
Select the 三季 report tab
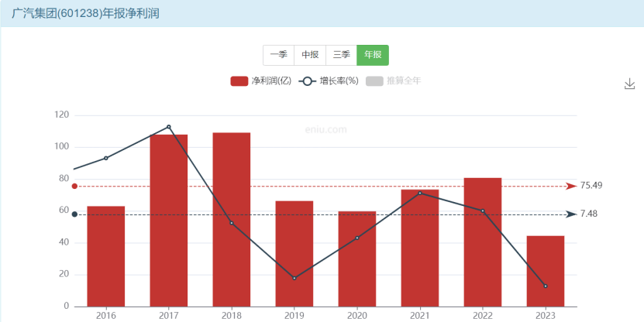pos(341,55)
